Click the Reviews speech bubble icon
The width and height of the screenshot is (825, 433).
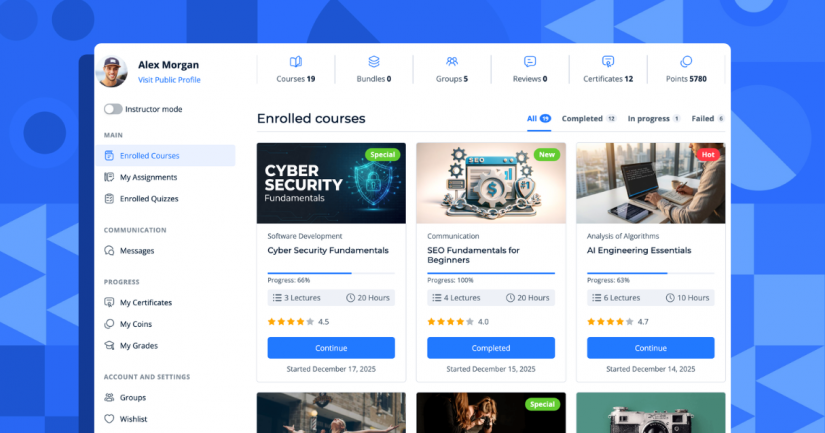pos(530,62)
